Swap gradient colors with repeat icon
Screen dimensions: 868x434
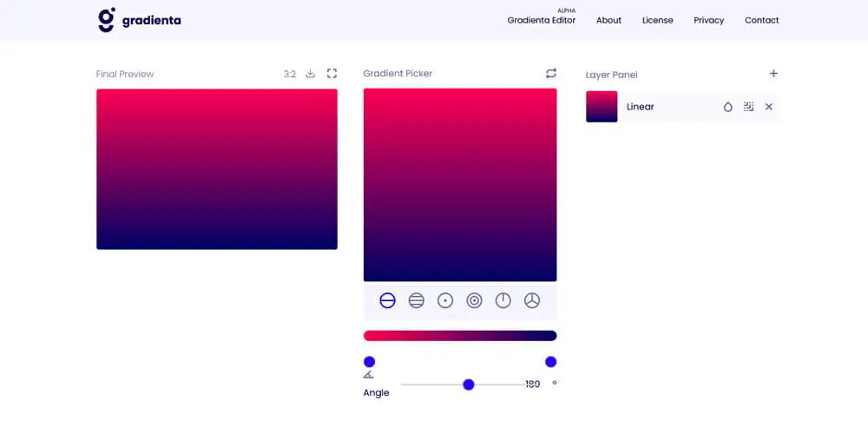551,73
